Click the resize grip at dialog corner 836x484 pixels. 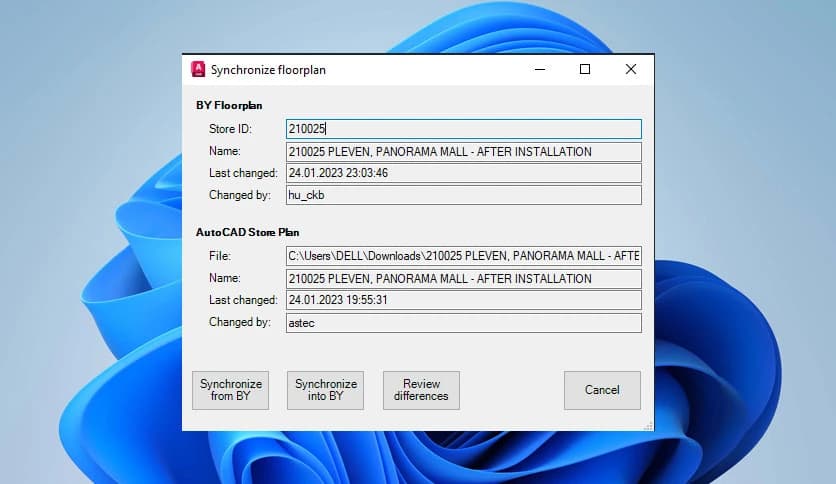649,426
